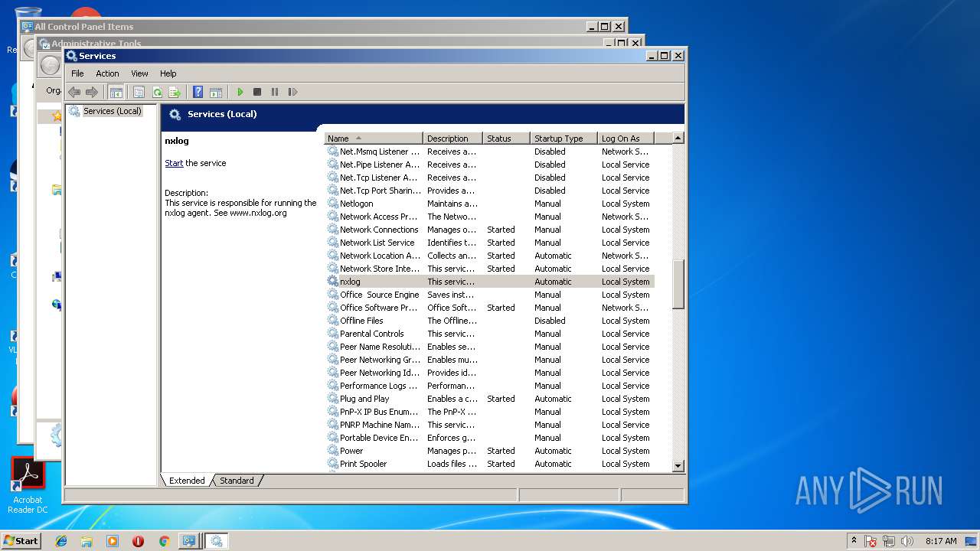The height and width of the screenshot is (551, 980).
Task: Click the Refresh toolbar icon
Action: (x=157, y=92)
